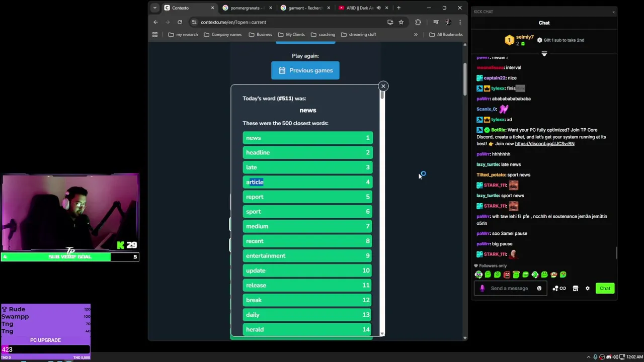Open the network icon in system tray
The width and height of the screenshot is (644, 362).
tap(621, 357)
